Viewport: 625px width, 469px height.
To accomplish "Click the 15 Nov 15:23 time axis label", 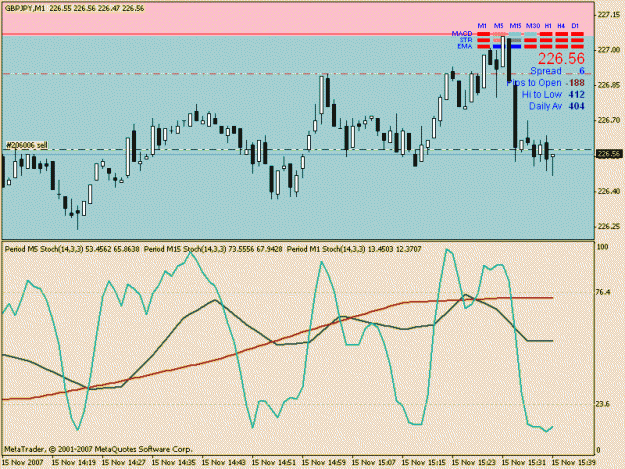I will click(474, 463).
